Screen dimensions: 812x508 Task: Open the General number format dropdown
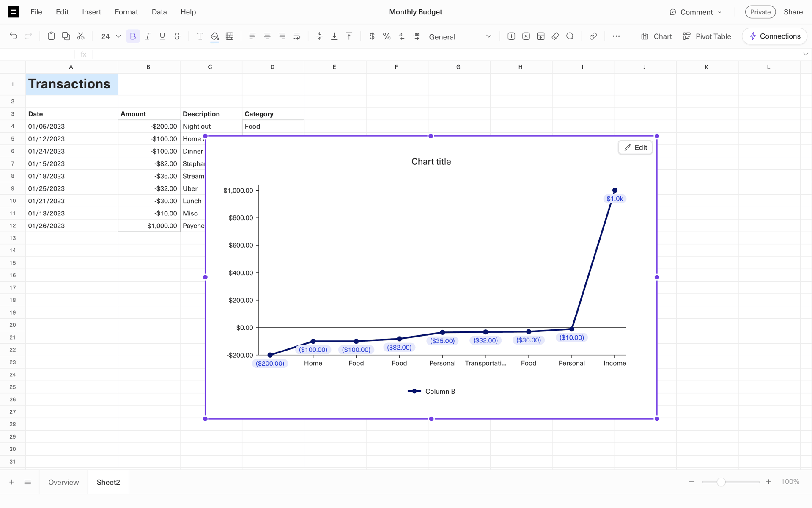pos(460,37)
